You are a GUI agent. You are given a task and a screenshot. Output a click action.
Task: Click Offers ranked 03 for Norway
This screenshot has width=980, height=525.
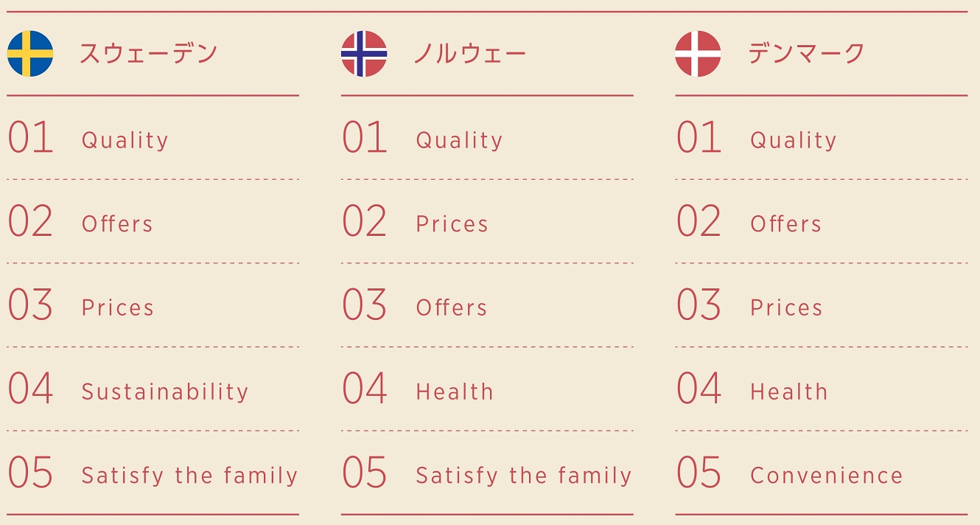click(452, 307)
